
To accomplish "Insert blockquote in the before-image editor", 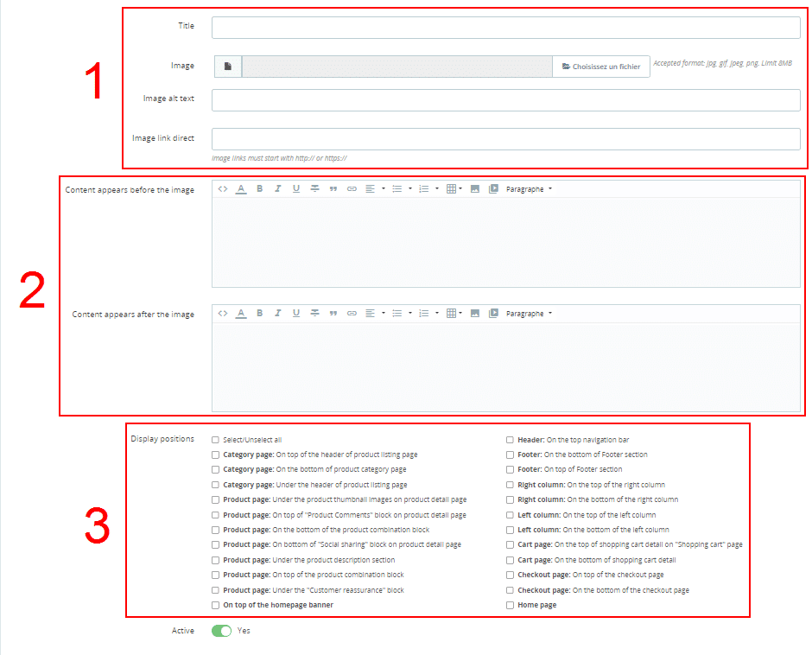I will 333,189.
